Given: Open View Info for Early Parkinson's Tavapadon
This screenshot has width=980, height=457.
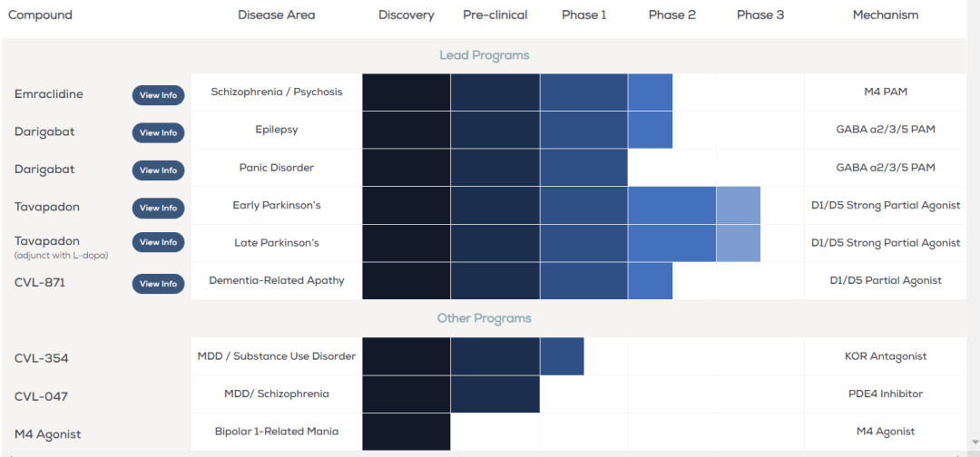Looking at the screenshot, I should pos(158,208).
